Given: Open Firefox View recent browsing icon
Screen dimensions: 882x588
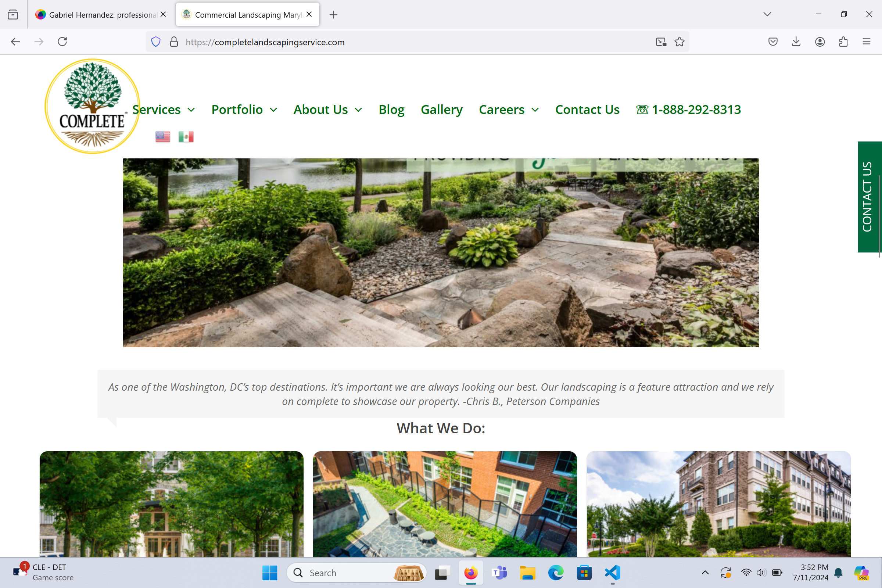Looking at the screenshot, I should coord(13,15).
